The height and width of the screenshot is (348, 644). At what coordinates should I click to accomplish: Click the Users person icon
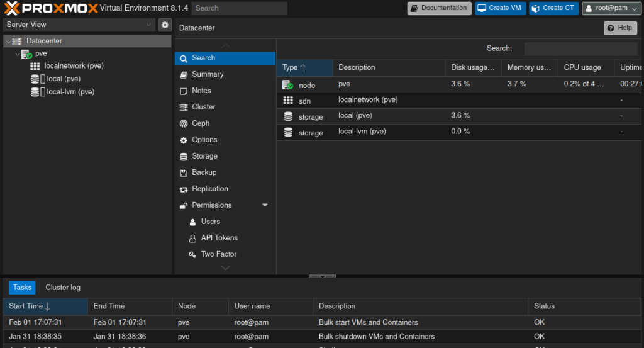(192, 222)
